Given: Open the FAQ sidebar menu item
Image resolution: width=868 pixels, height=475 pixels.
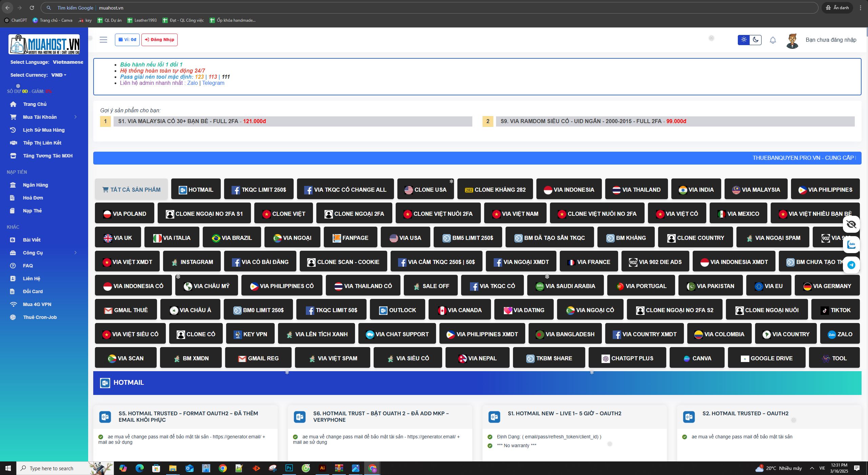Looking at the screenshot, I should tap(28, 265).
